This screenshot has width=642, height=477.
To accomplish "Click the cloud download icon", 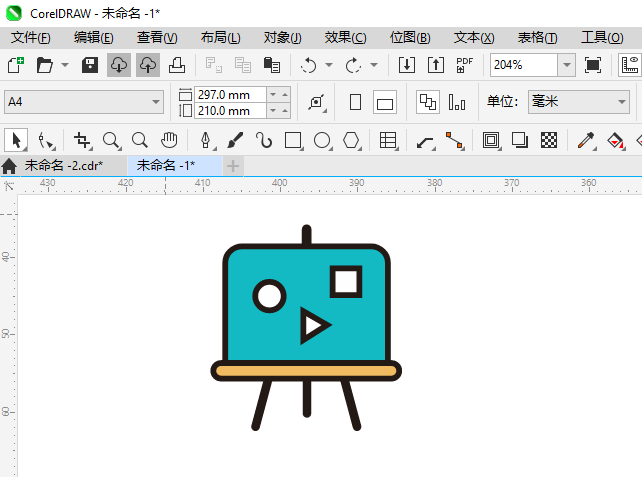I will (119, 65).
